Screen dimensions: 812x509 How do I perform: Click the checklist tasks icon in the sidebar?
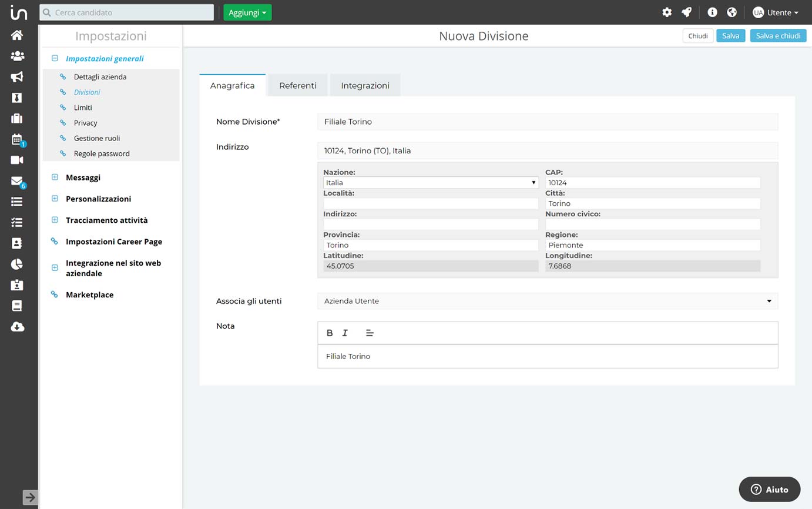[17, 222]
